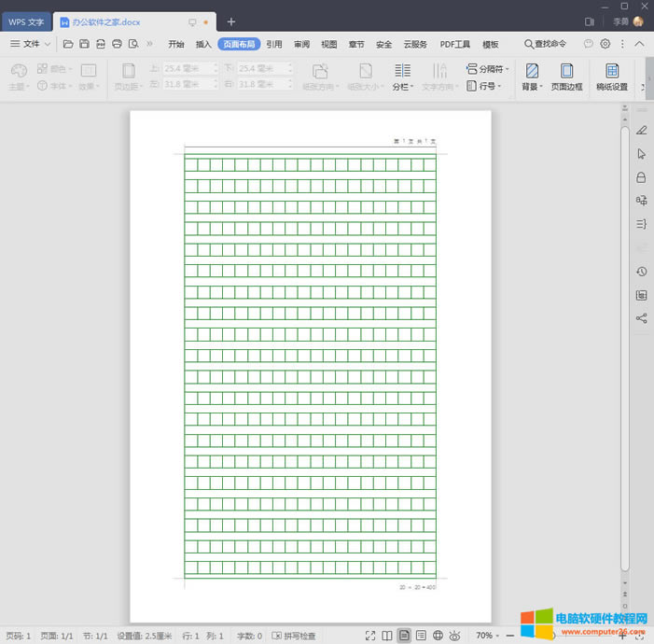Select the arrow selection tool in sidebar
Viewport: 654px width, 644px height.
(x=641, y=154)
